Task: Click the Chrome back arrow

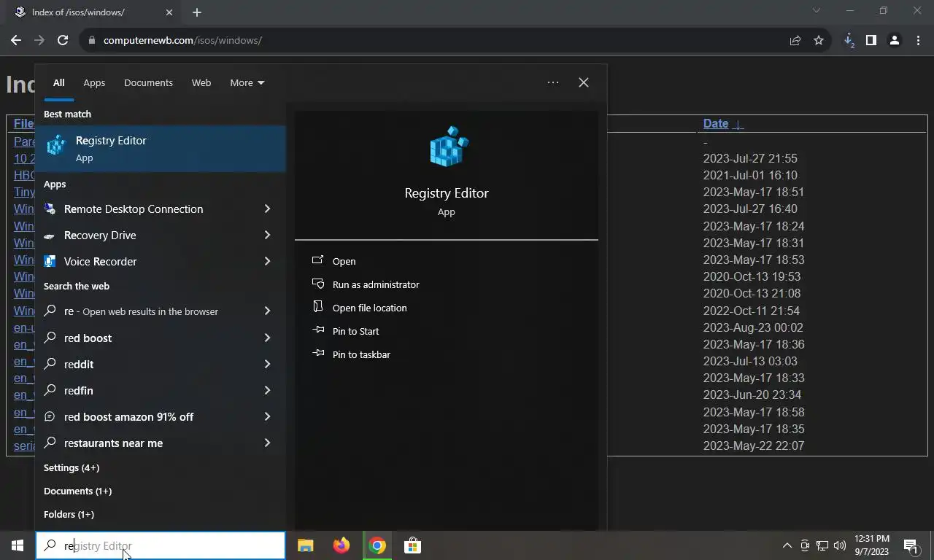Action: tap(16, 40)
